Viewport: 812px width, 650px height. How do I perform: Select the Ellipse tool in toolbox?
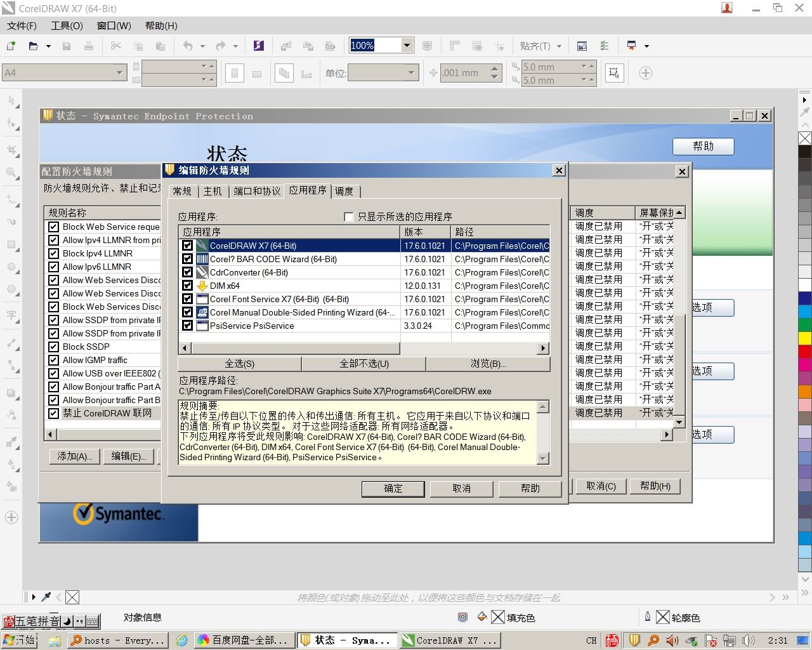click(x=12, y=267)
